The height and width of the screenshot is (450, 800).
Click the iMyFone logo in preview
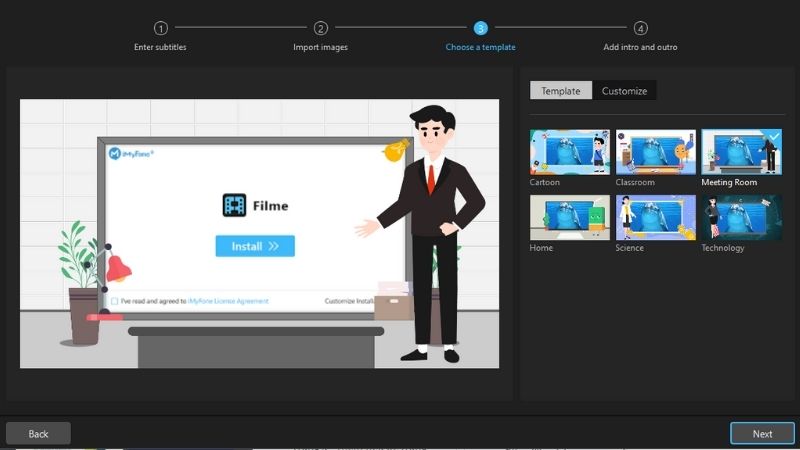click(x=131, y=153)
